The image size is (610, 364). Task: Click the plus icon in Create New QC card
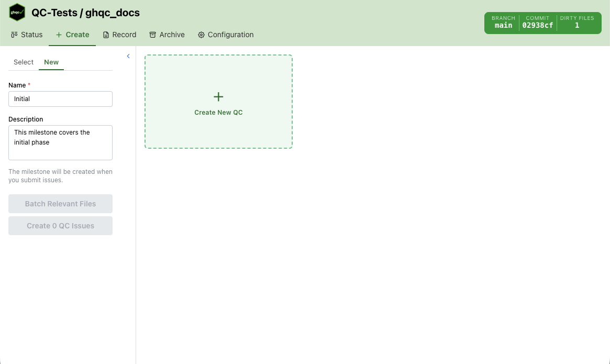coord(218,97)
